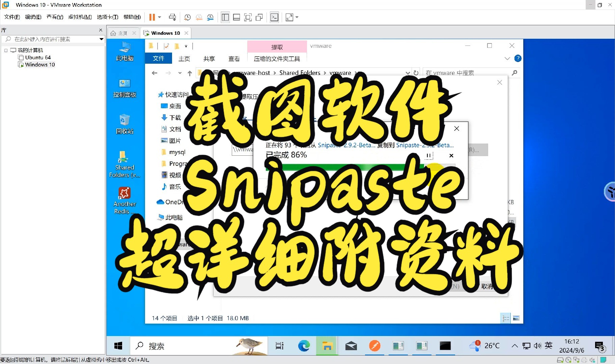Switch Explorer to large icons view

tap(516, 318)
